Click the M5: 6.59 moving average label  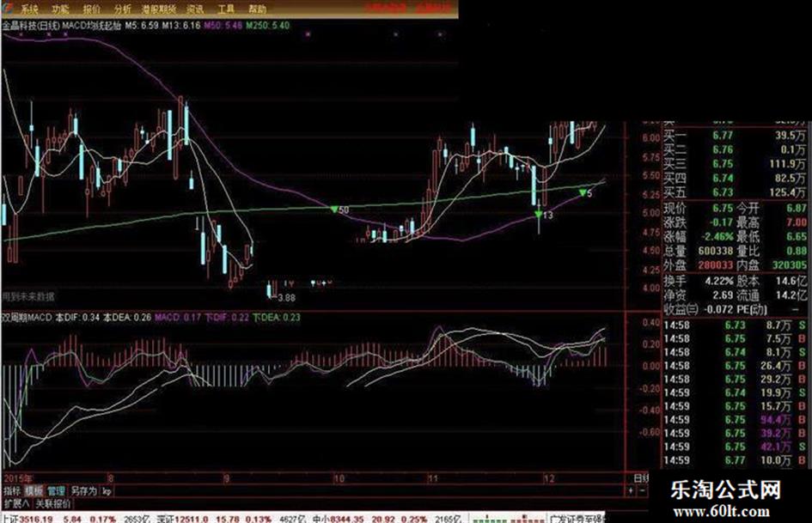[142, 26]
